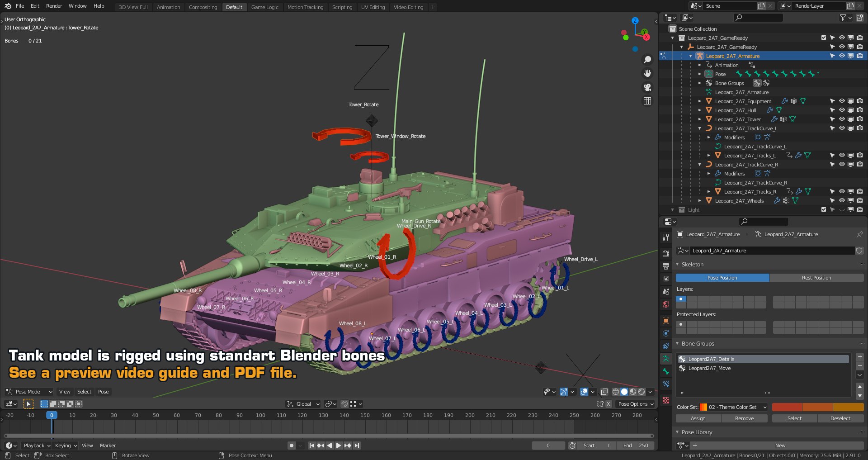Expand Leopard_2A7_Equipment in outliner
The width and height of the screenshot is (868, 460).
click(700, 101)
